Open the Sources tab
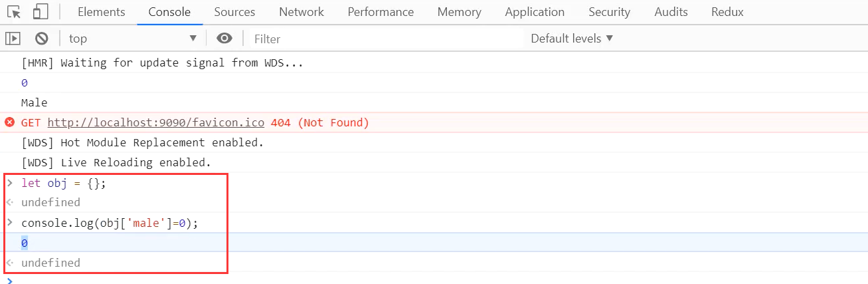 pos(234,12)
